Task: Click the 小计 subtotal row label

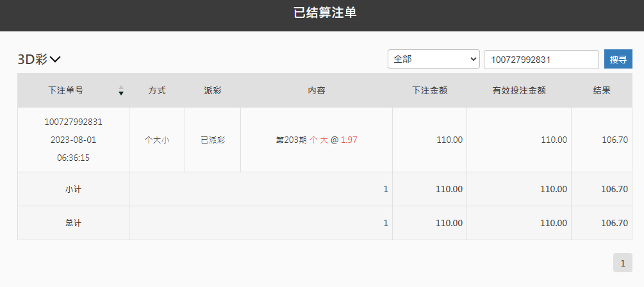Action: 73,189
